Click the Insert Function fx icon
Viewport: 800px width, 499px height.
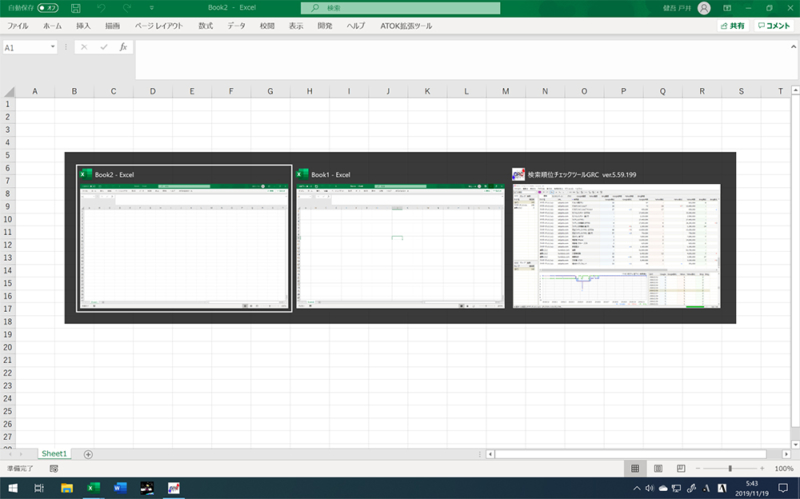click(123, 47)
